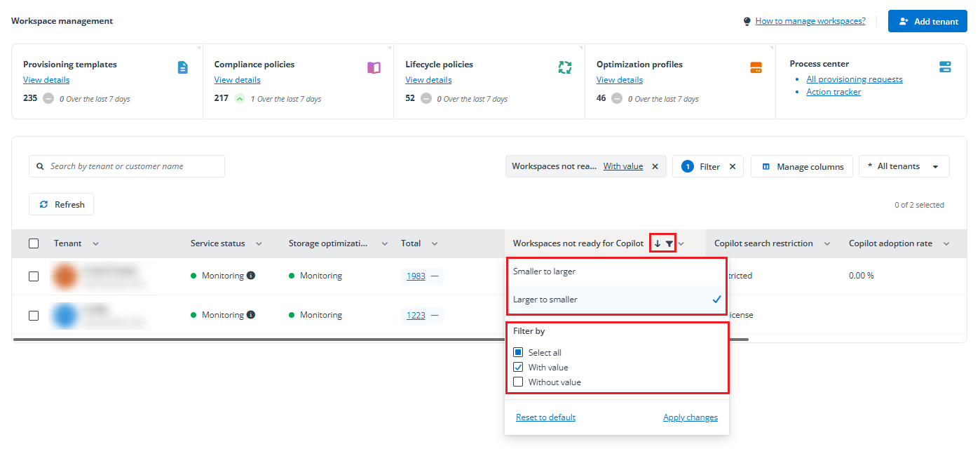The height and width of the screenshot is (456, 980).
Task: Open the All tenants dropdown
Action: [x=904, y=166]
